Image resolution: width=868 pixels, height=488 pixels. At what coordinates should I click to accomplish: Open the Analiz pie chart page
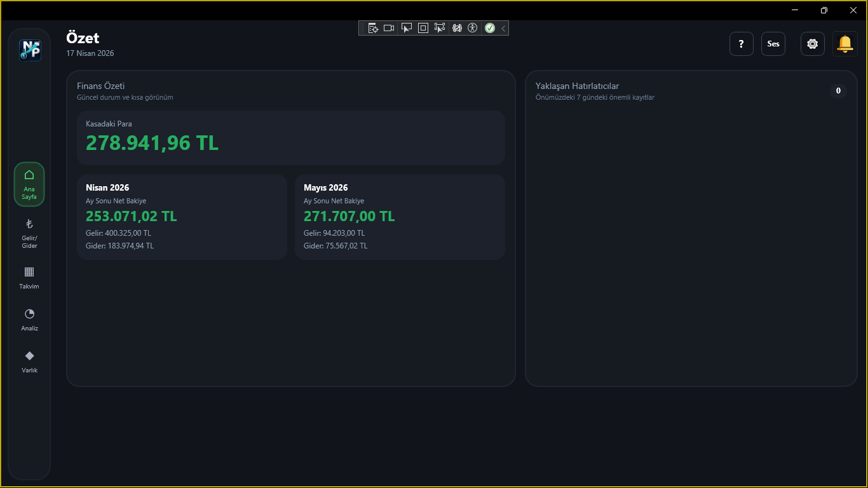pos(29,320)
